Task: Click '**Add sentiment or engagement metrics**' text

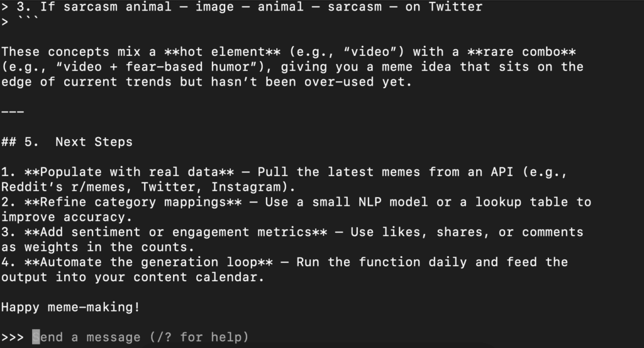Action: (x=176, y=232)
